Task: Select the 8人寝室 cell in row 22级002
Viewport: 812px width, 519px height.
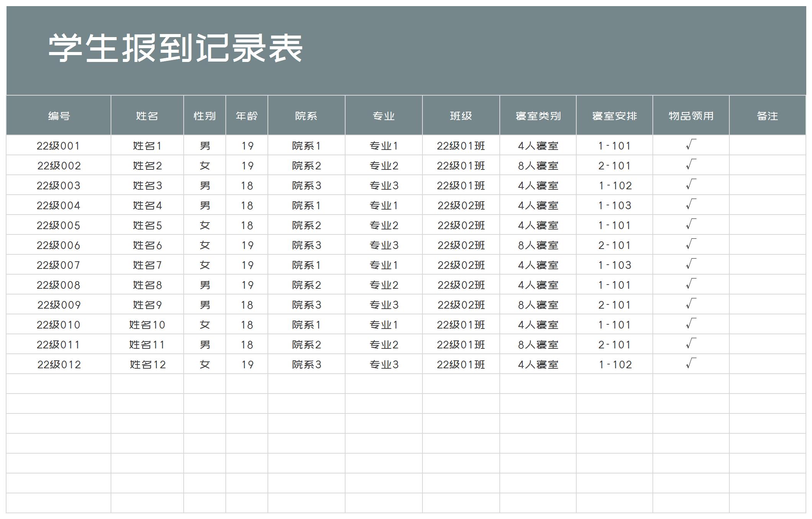Action: (537, 165)
